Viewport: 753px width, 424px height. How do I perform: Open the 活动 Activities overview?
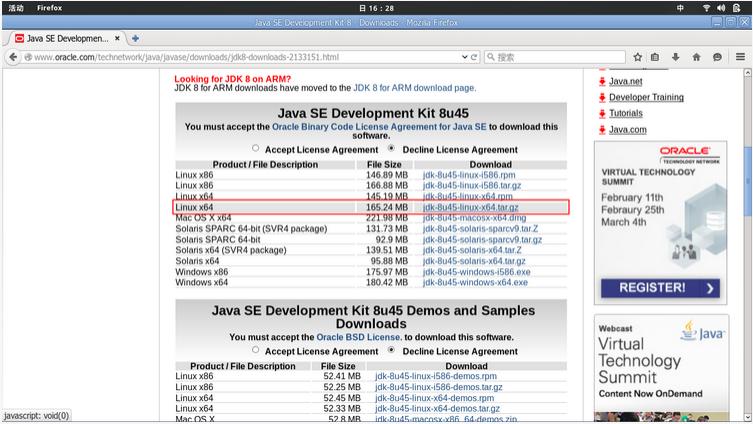(16, 8)
